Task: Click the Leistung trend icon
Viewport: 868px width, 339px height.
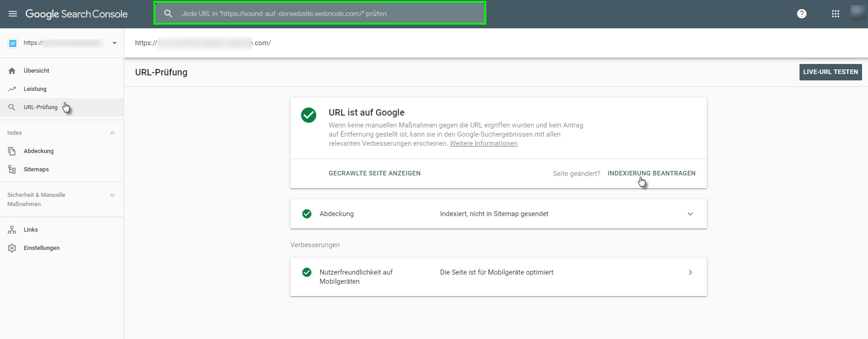Action: click(x=12, y=89)
